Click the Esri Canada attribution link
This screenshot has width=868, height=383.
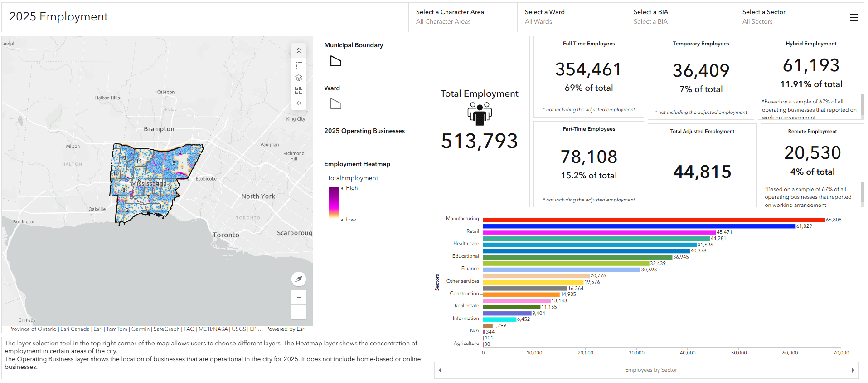pyautogui.click(x=75, y=329)
